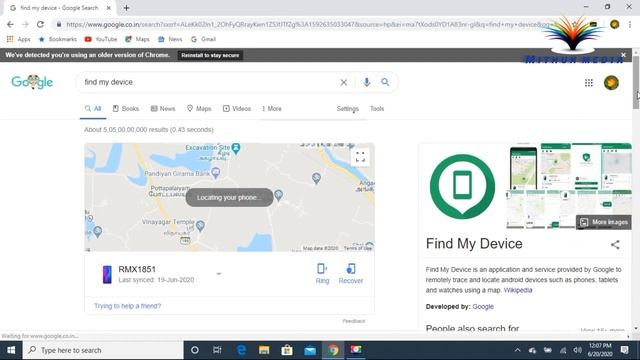Screen dimensions: 640x360
Task: Launch Microsoft Edge from taskbar
Action: 241,350
